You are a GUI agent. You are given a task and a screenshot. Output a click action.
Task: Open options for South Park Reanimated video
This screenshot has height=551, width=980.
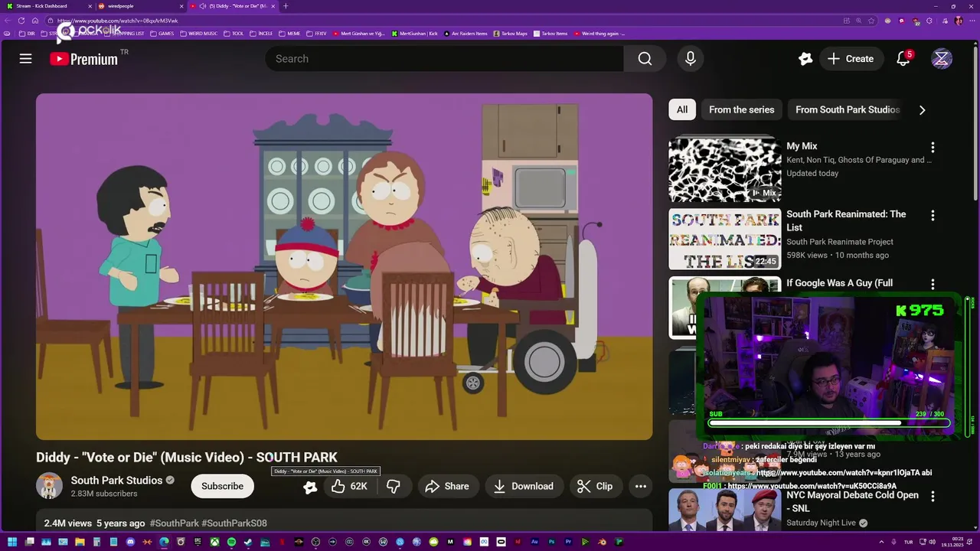point(933,216)
